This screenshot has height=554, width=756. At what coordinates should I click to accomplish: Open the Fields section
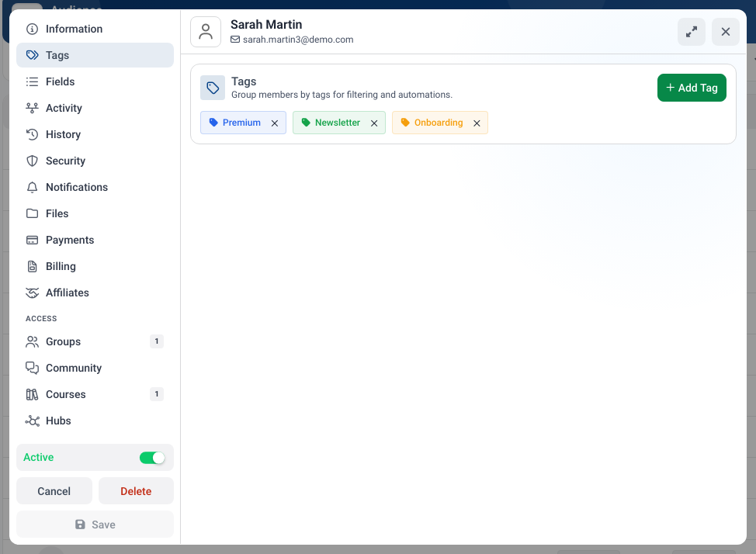[95, 81]
